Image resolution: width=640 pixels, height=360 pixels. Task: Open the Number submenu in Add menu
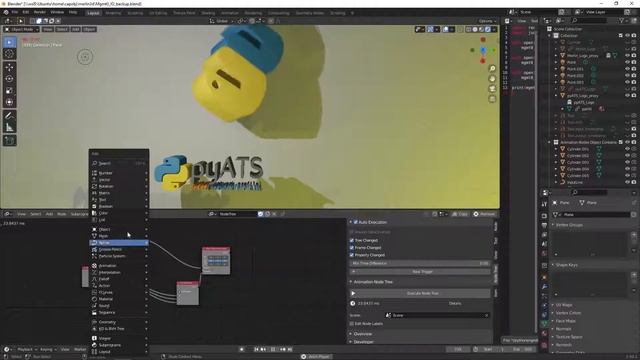pos(119,173)
